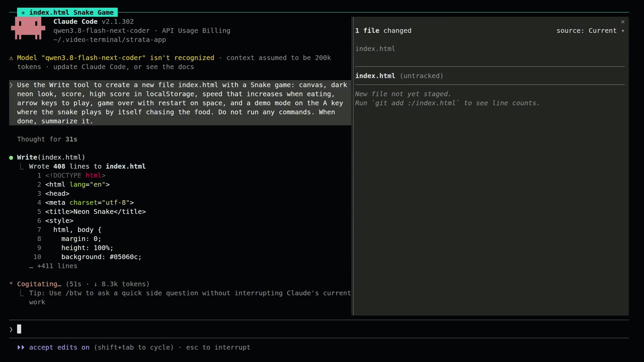Click the warning triangle icon

click(11, 58)
